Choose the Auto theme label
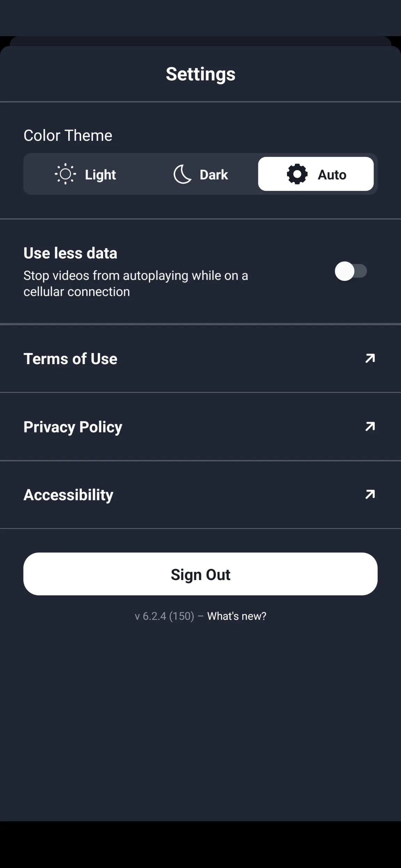 pyautogui.click(x=332, y=175)
